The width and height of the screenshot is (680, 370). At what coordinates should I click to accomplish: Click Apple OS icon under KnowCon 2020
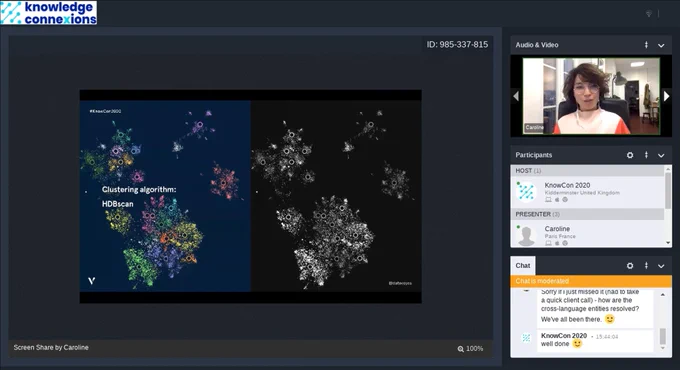557,200
